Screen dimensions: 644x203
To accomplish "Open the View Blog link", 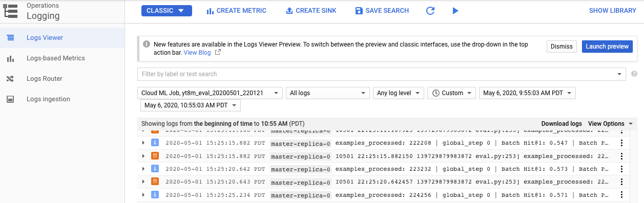I will tap(197, 52).
